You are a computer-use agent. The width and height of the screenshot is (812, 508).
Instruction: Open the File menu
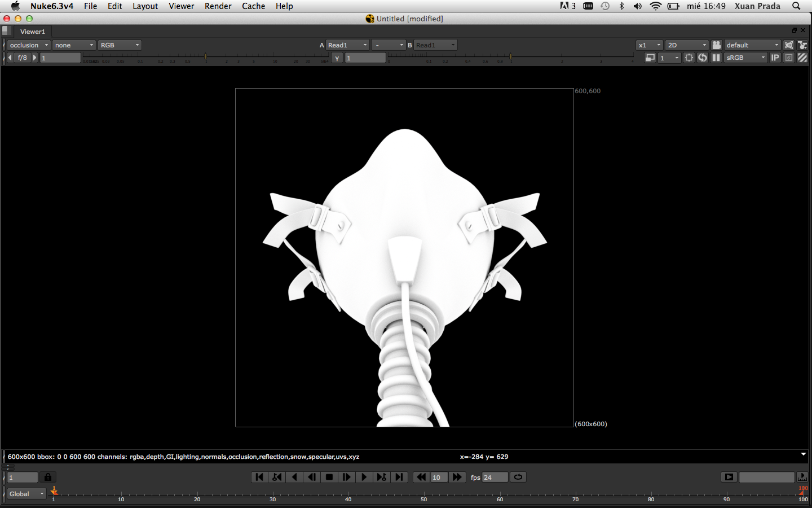[x=90, y=6]
